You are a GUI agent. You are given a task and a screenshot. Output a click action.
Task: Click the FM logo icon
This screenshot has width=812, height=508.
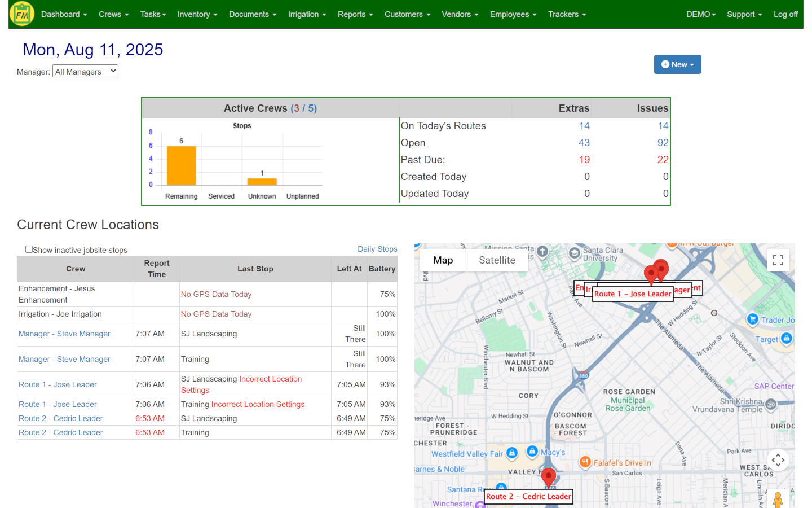[22, 14]
